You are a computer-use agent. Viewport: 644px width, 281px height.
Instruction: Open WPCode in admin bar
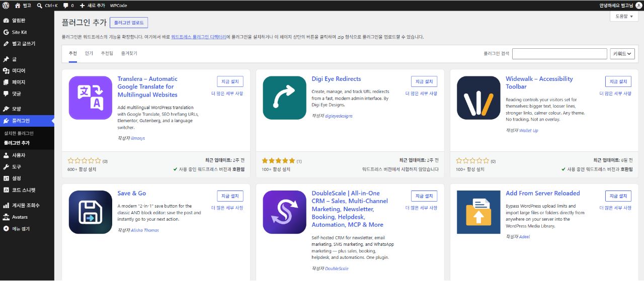pyautogui.click(x=118, y=5)
